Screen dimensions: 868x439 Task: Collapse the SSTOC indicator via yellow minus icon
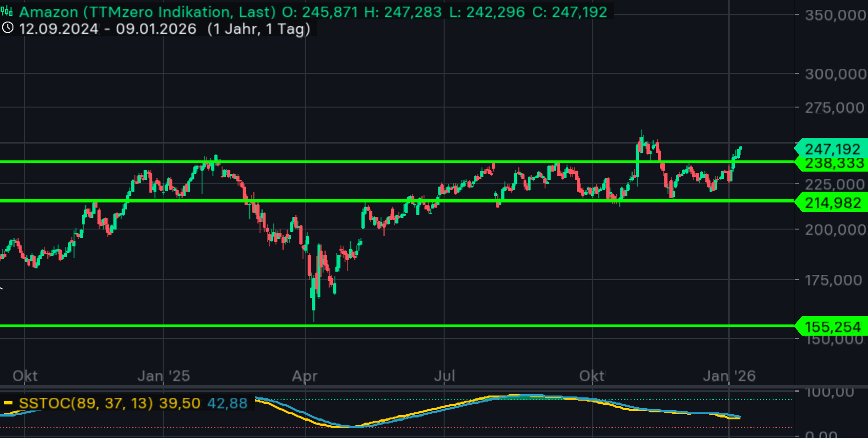point(8,403)
